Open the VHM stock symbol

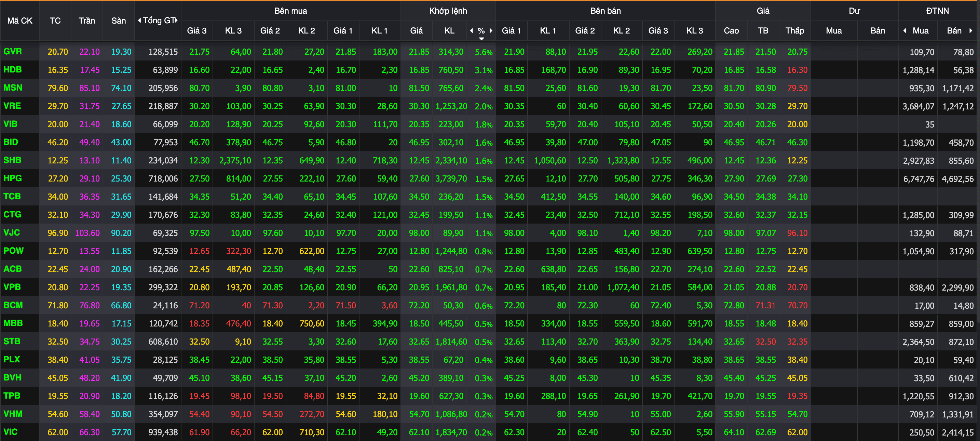(x=13, y=414)
